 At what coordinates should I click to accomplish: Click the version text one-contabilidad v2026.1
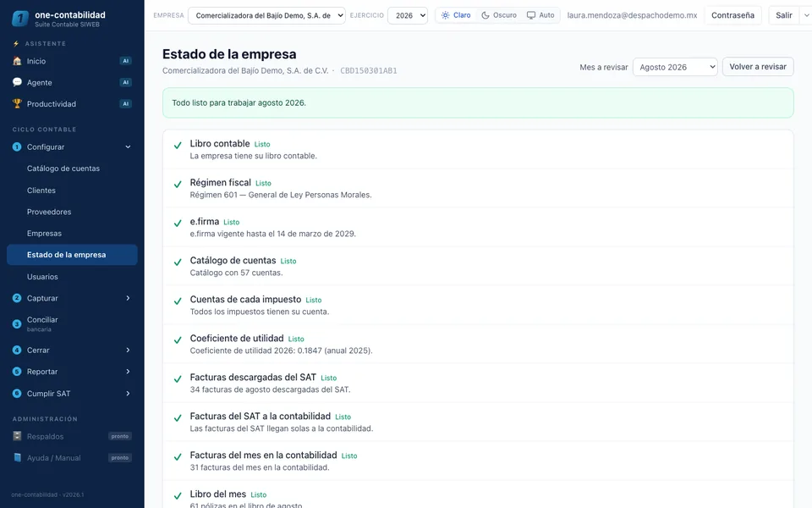click(x=47, y=494)
